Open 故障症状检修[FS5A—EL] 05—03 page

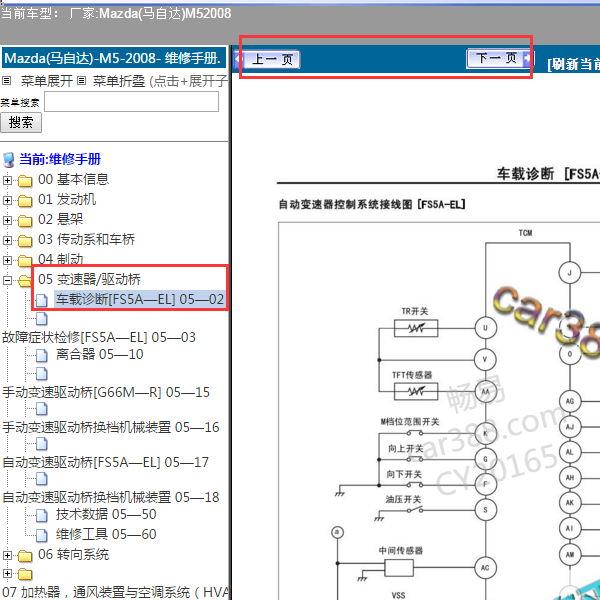pyautogui.click(x=99, y=337)
